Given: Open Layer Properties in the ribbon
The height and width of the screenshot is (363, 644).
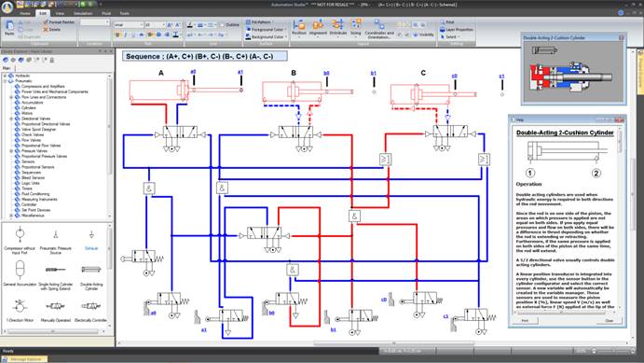Looking at the screenshot, I should pyautogui.click(x=456, y=30).
